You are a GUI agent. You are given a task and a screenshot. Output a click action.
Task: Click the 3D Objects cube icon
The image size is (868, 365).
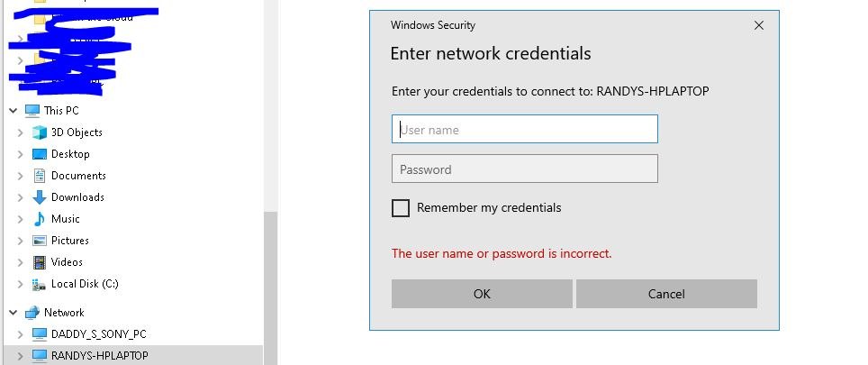[x=40, y=132]
